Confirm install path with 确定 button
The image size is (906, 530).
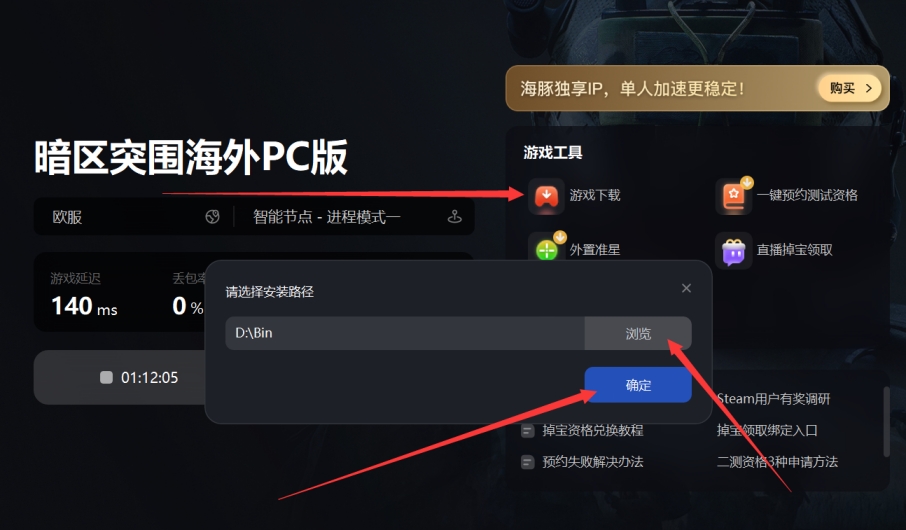click(x=638, y=385)
